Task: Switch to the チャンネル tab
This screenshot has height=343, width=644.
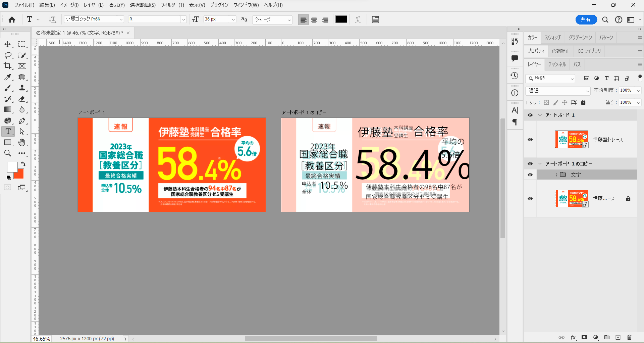Action: click(557, 64)
